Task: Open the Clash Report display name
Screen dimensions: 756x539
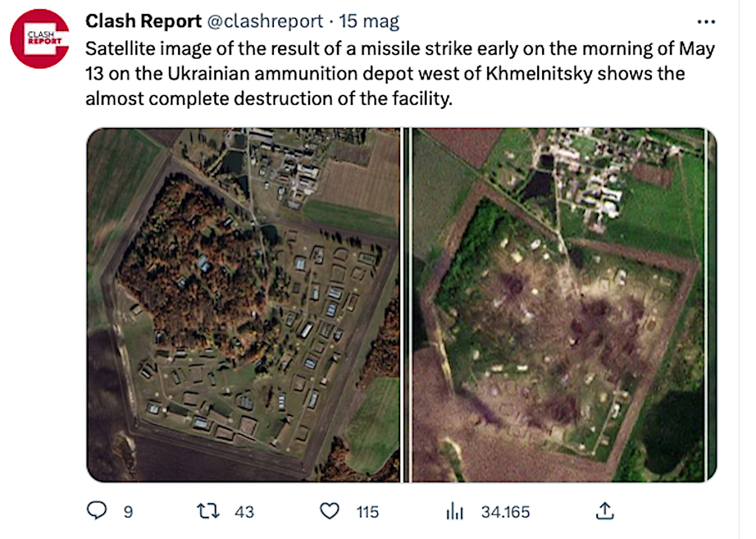Action: [x=143, y=21]
